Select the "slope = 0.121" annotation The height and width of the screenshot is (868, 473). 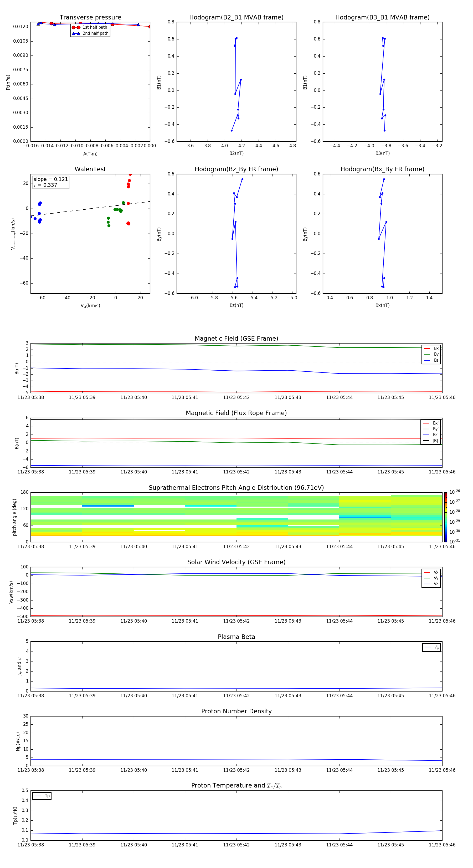(50, 179)
